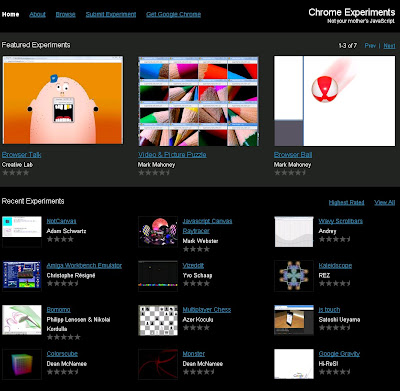This screenshot has width=400, height=391.
Task: Open the Monster thumbnail icon
Action: click(158, 364)
